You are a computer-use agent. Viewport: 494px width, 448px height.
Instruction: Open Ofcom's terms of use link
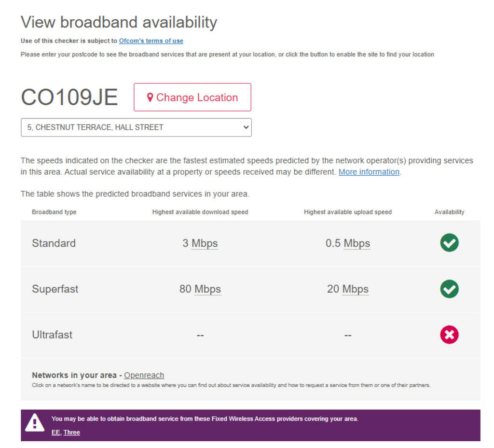click(x=151, y=41)
